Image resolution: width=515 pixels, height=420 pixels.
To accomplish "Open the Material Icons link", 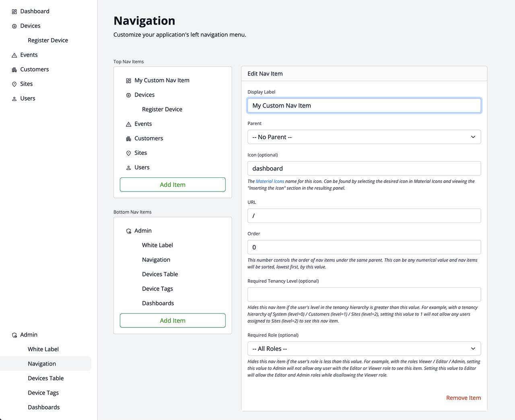I will point(270,181).
